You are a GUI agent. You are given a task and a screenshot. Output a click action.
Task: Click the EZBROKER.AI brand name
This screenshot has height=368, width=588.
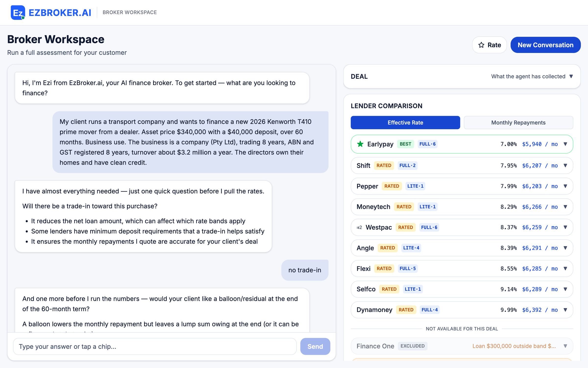(60, 13)
